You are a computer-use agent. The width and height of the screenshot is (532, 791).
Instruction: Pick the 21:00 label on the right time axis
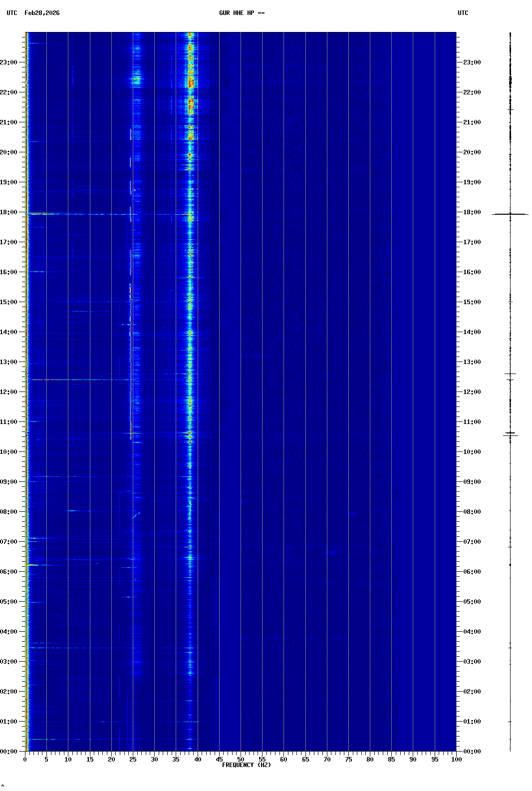pyautogui.click(x=472, y=122)
